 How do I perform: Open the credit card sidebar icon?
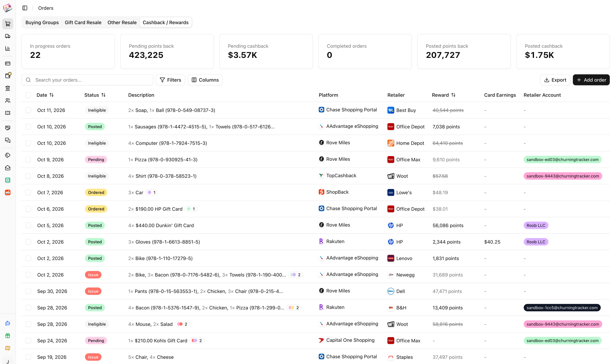pyautogui.click(x=8, y=64)
